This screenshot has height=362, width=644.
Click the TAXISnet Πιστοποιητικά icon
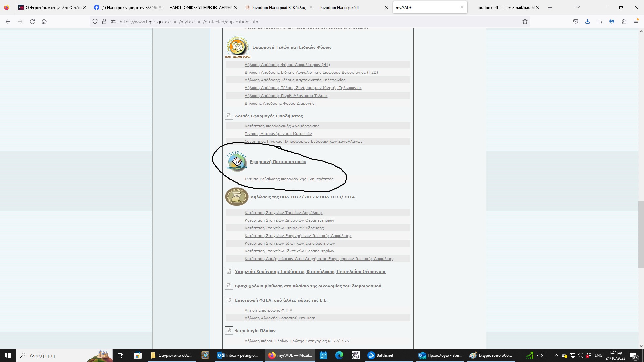tap(237, 162)
